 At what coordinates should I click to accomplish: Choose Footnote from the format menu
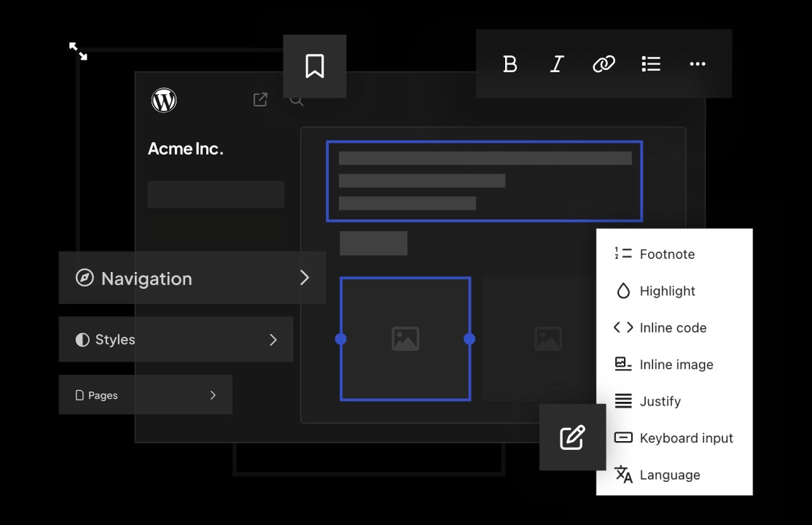666,254
